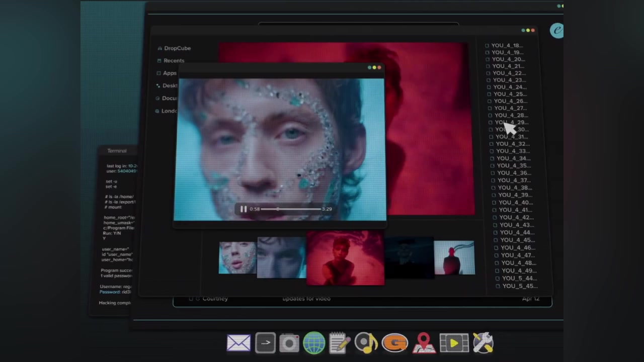Viewport: 644px width, 362px height.
Task: Open the wrench and screwdriver utilities icon
Action: (483, 343)
